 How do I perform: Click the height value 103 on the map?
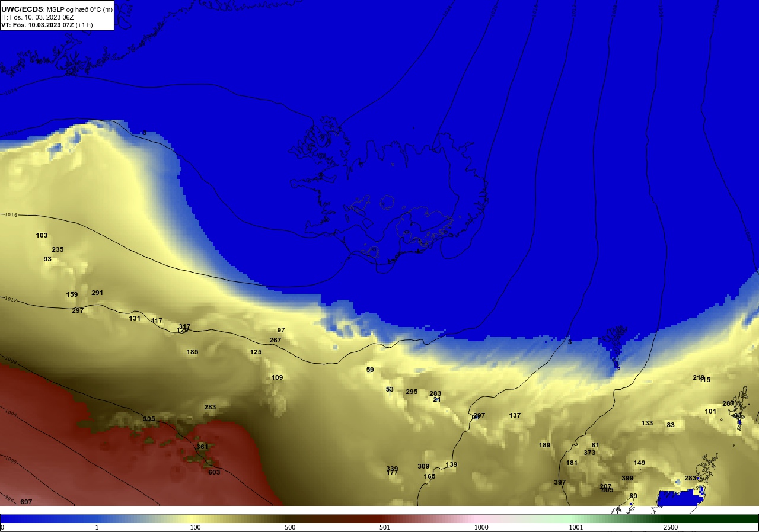(42, 235)
